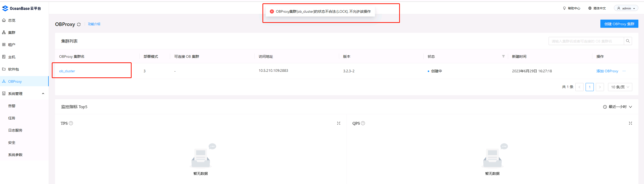This screenshot has height=184, width=644.
Task: Click the cluster name search input field
Action: coord(586,41)
